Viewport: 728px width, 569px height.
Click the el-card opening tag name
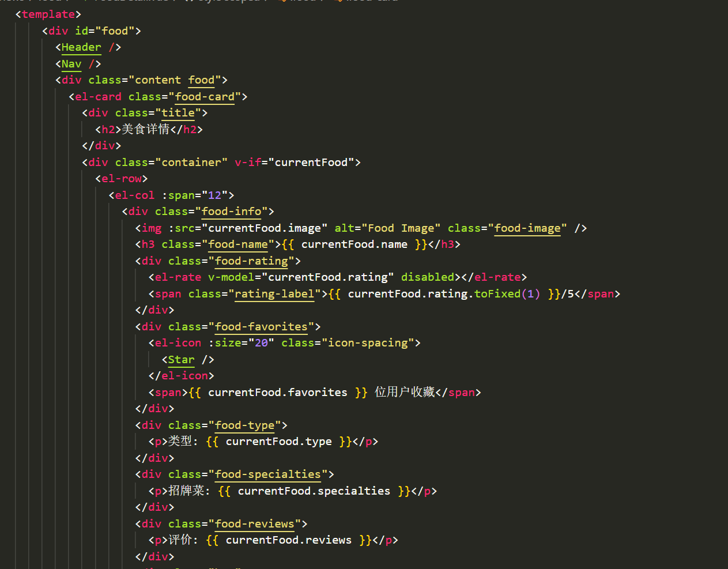coord(98,97)
